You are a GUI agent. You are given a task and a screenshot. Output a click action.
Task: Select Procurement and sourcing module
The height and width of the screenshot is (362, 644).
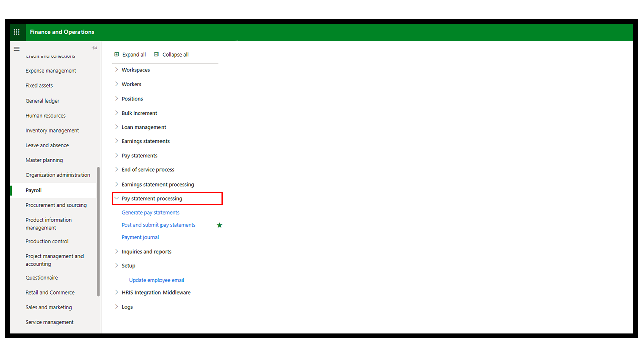click(56, 205)
